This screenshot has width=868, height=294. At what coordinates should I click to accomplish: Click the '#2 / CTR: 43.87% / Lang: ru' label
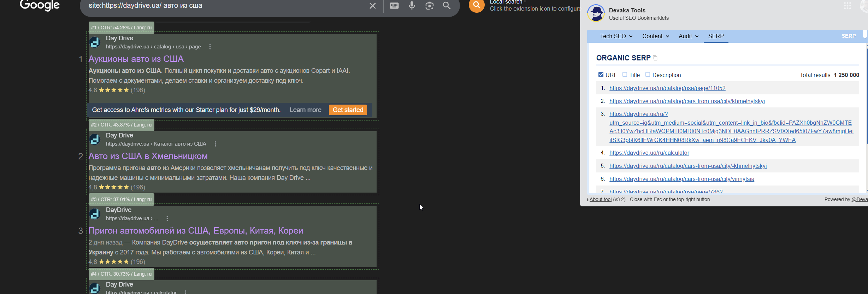(121, 125)
